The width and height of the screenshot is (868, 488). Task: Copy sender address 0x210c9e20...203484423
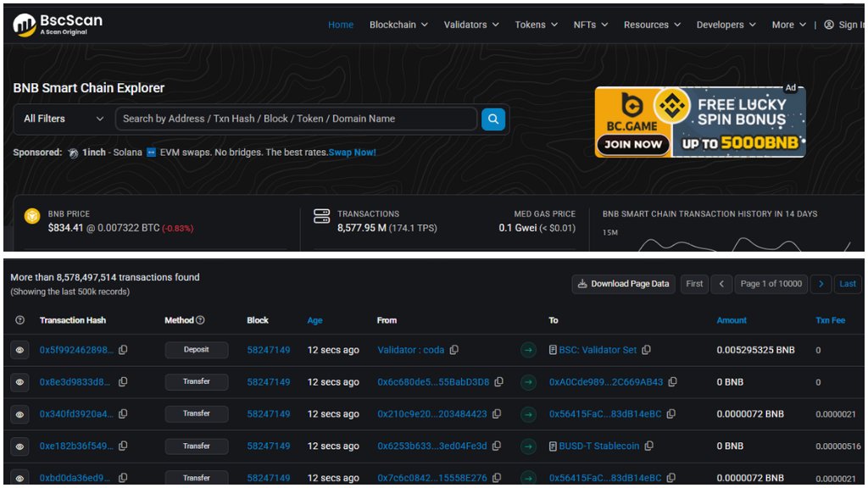tap(497, 413)
